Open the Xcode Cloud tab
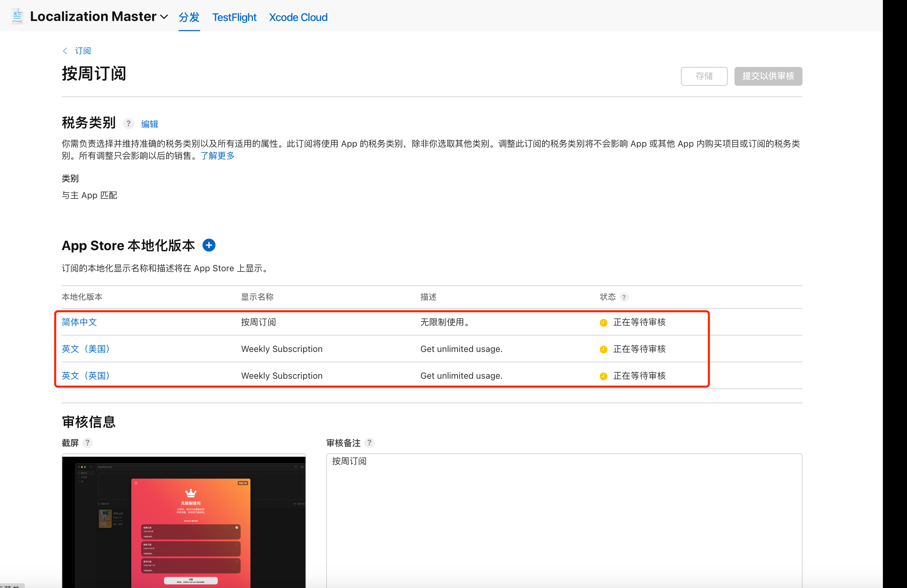 [x=298, y=17]
